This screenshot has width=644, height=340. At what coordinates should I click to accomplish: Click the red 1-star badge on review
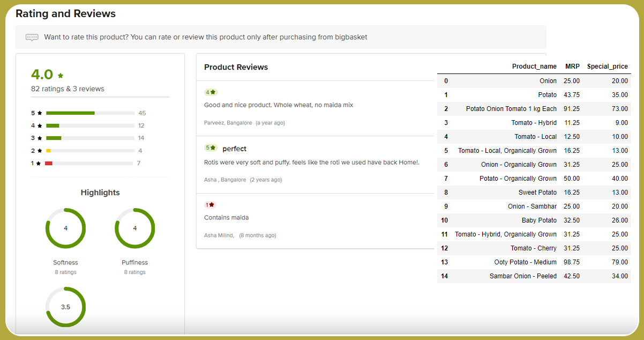tap(210, 205)
